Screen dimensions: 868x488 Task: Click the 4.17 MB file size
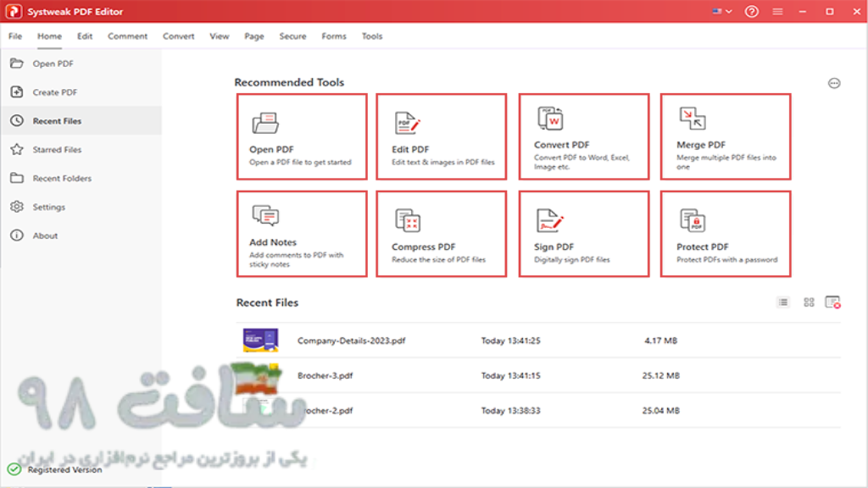coord(660,341)
